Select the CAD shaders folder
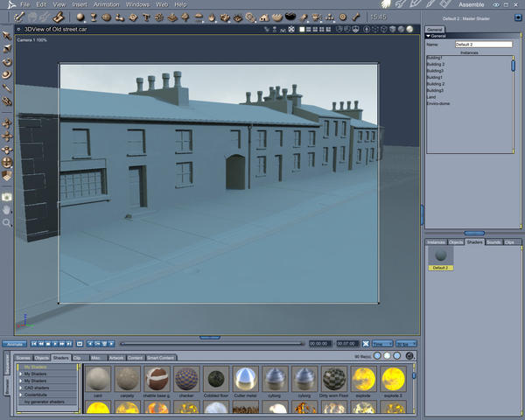The height and width of the screenshot is (420, 525). 38,387
